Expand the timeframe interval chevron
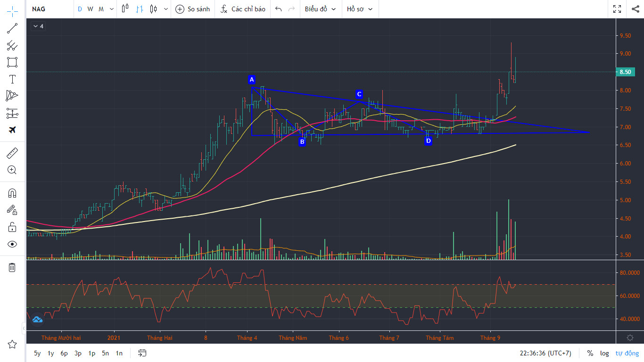Screen dimensions: 644x362 [111, 9]
